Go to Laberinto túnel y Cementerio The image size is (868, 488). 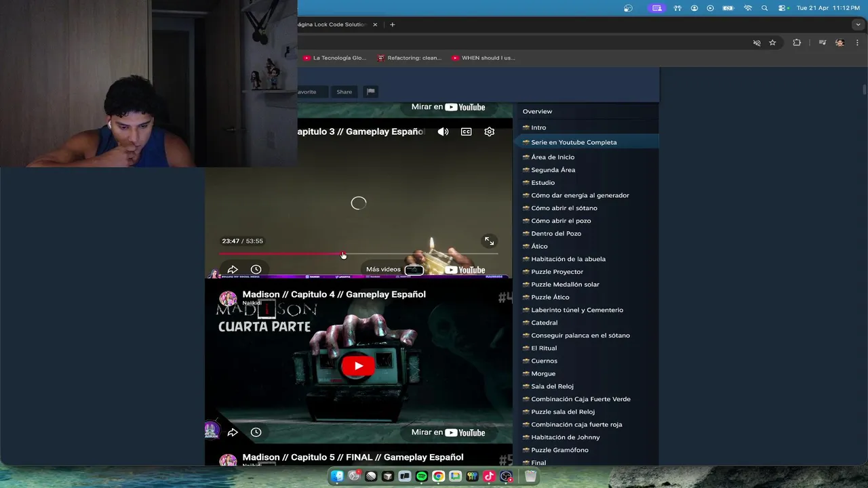(x=577, y=310)
